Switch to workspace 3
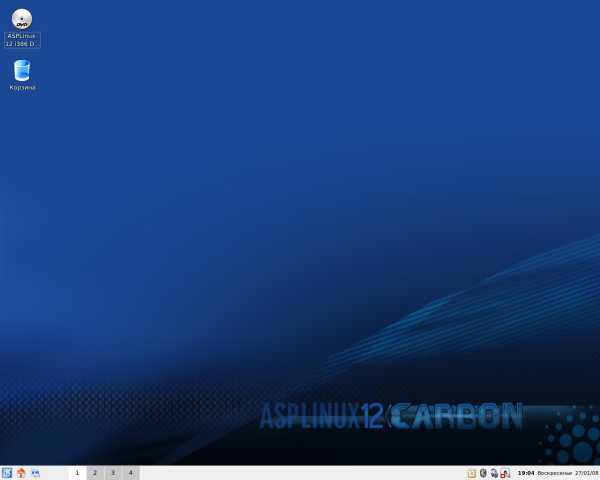The width and height of the screenshot is (600, 480). point(113,473)
